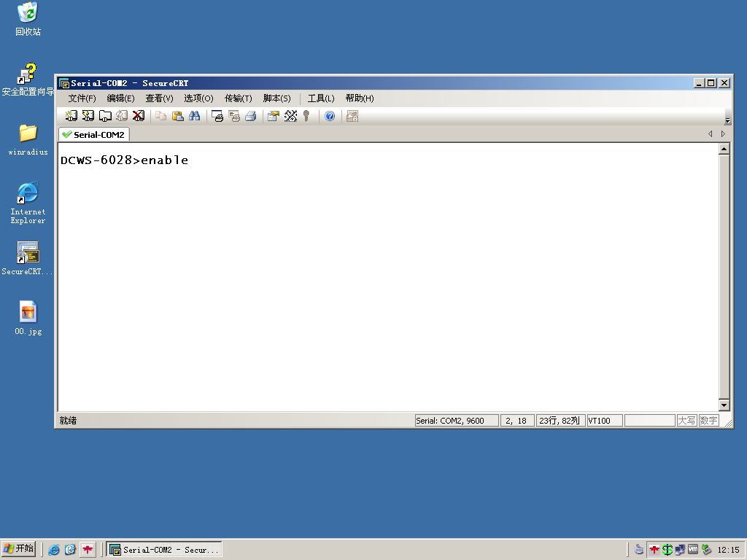Maximize the SecureCRT window

click(711, 83)
